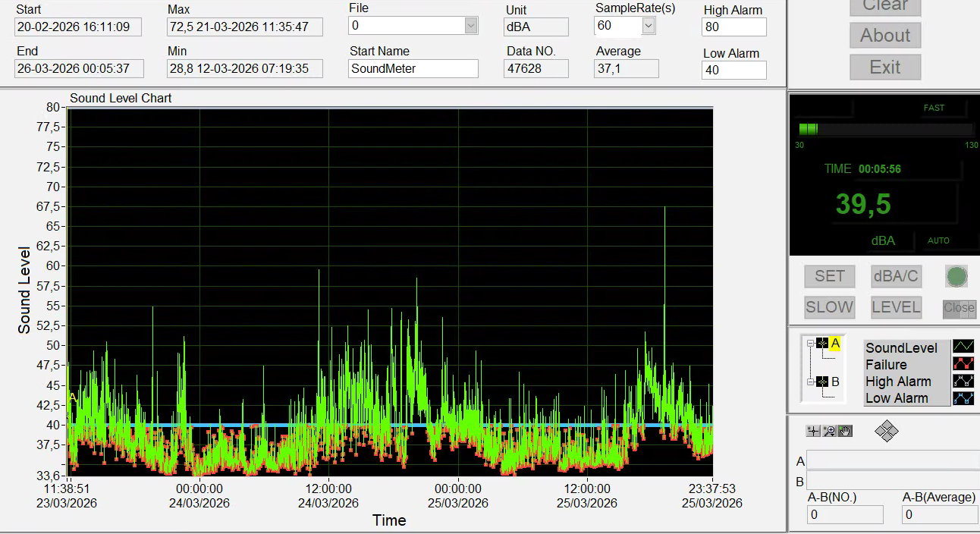Select the hand pan tool

tap(845, 431)
